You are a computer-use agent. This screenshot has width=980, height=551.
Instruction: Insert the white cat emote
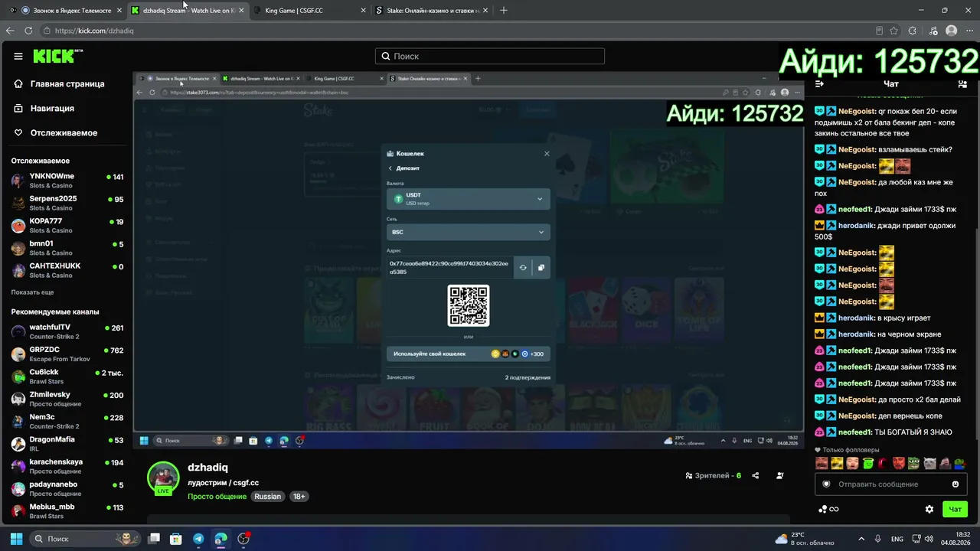point(929,463)
